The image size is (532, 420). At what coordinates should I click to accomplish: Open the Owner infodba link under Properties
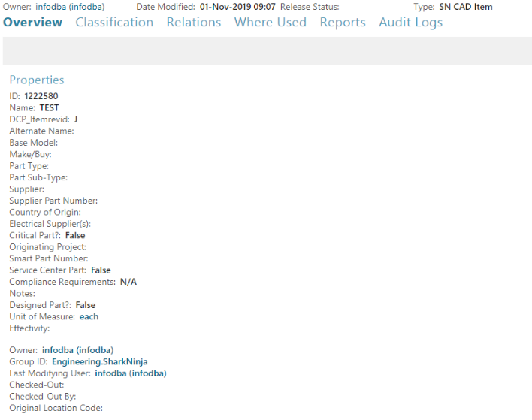point(77,350)
